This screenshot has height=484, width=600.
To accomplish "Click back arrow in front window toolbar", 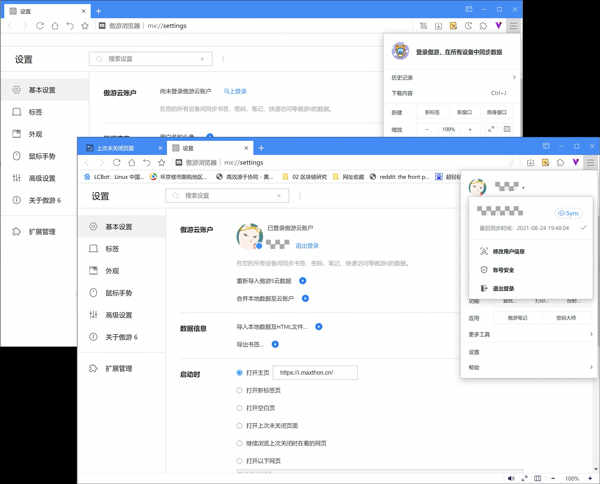I will tap(86, 163).
